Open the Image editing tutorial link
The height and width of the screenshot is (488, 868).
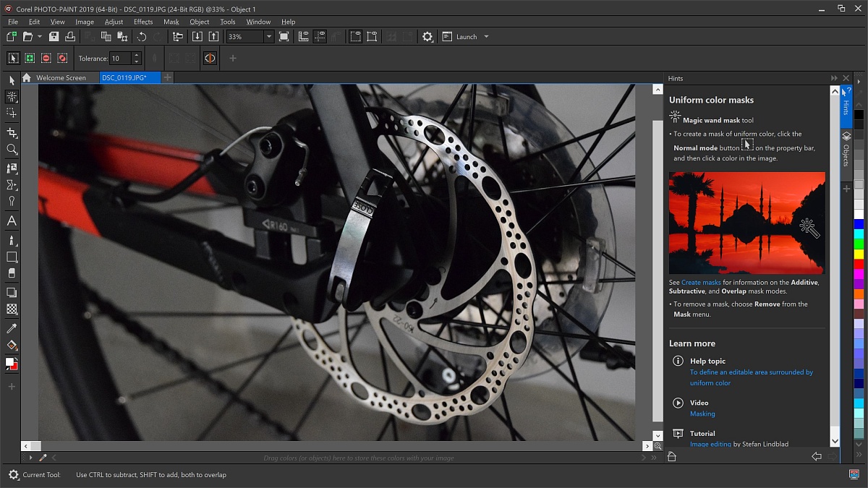tap(710, 444)
